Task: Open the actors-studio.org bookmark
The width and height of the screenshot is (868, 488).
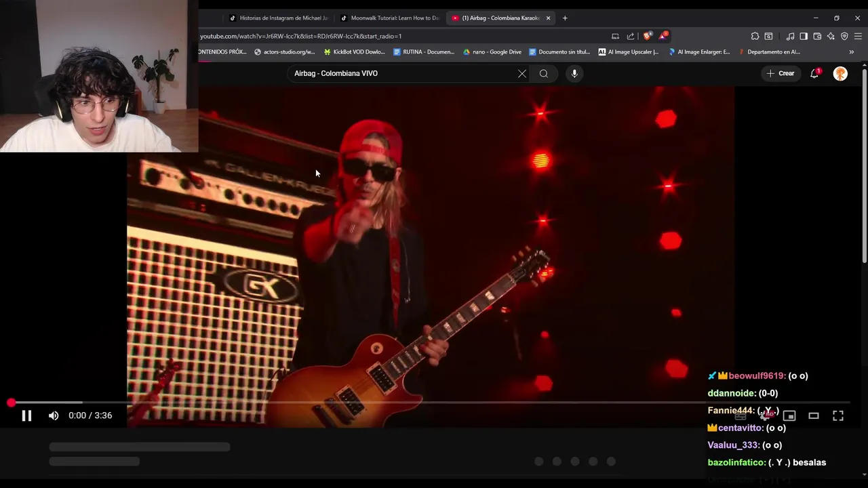Action: click(284, 52)
